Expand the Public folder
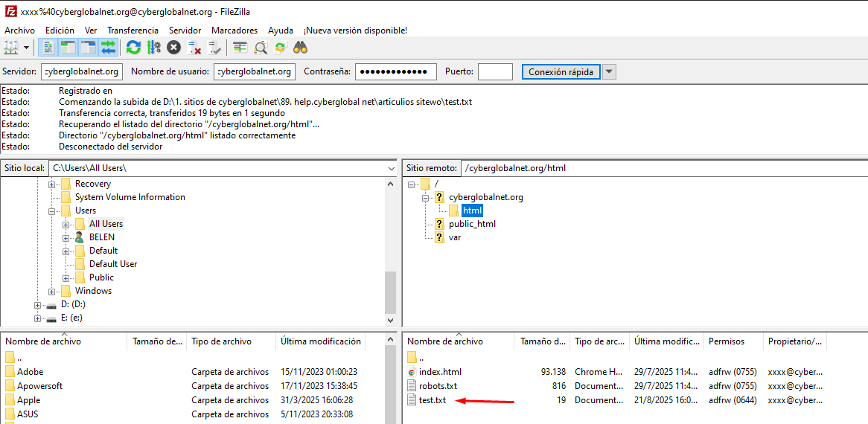The height and width of the screenshot is (424, 868). 66,277
